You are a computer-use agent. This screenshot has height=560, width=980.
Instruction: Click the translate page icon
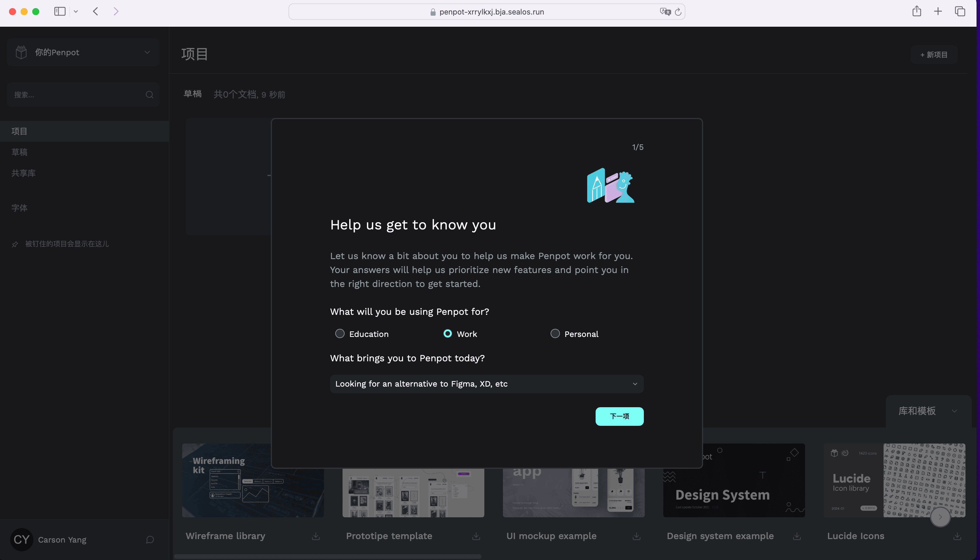pyautogui.click(x=665, y=12)
